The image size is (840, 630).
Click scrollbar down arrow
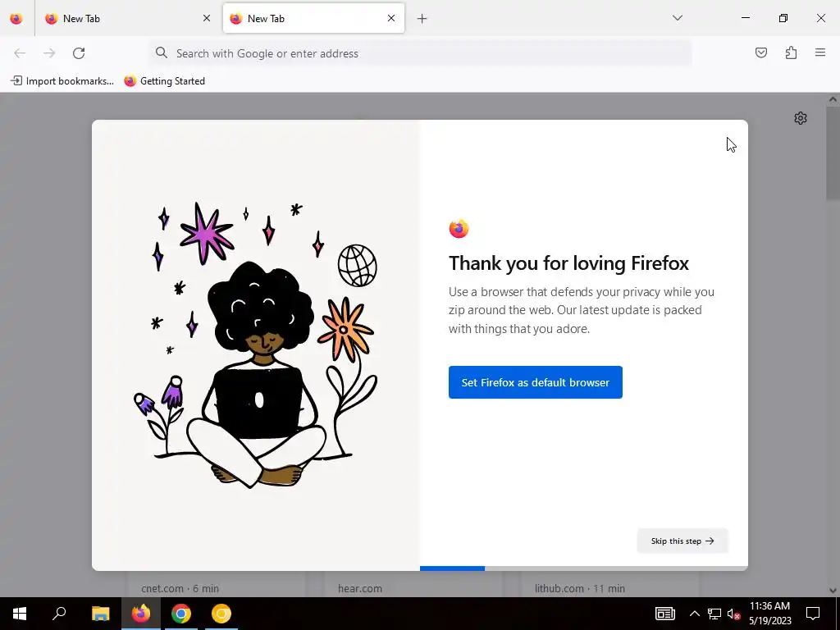pos(833,591)
